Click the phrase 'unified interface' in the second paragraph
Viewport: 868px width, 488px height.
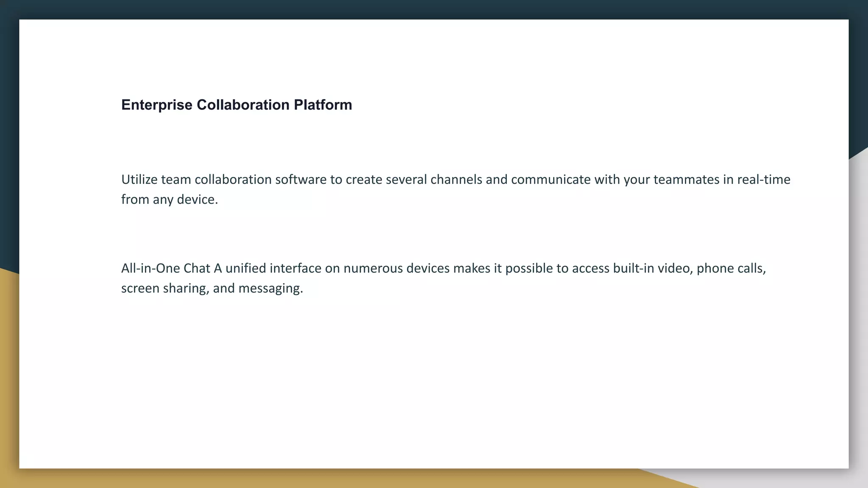(273, 268)
